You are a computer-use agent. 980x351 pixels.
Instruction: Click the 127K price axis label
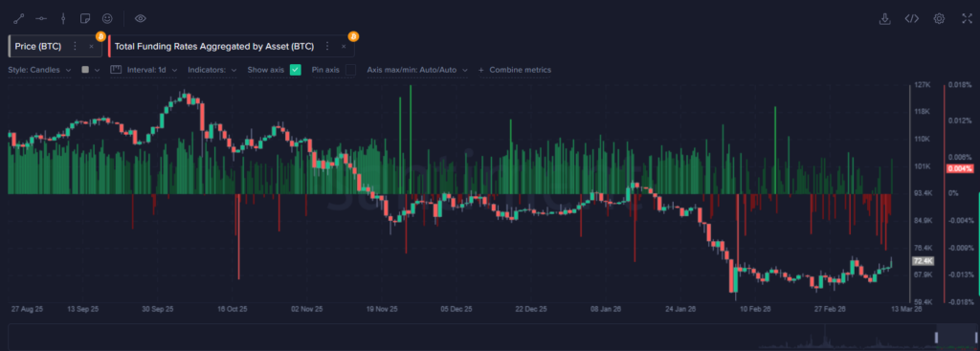[x=922, y=85]
